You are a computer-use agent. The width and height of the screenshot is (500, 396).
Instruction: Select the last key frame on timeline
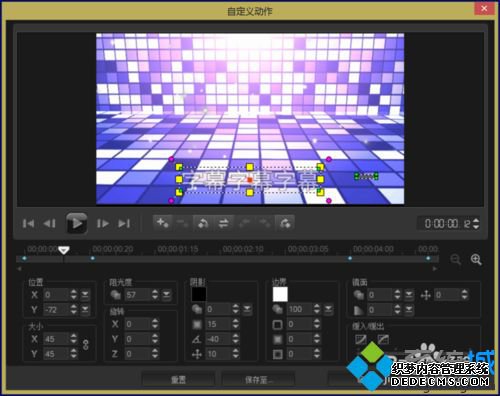click(x=428, y=258)
